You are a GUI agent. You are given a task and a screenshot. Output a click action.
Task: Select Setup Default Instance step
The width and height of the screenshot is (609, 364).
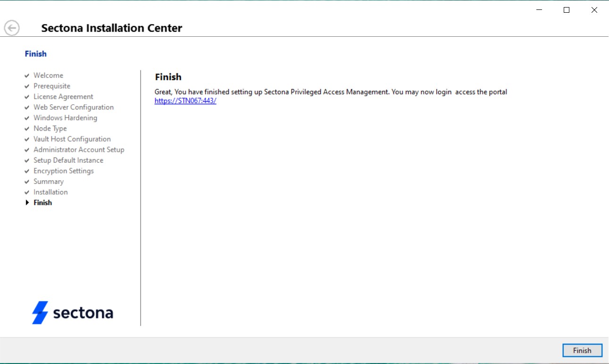tap(68, 160)
